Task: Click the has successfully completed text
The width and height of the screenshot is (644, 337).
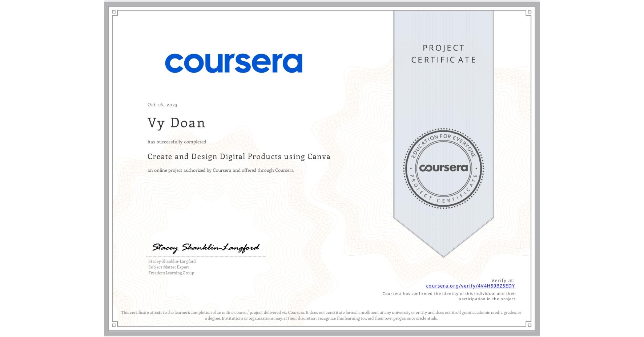Action: [x=177, y=142]
